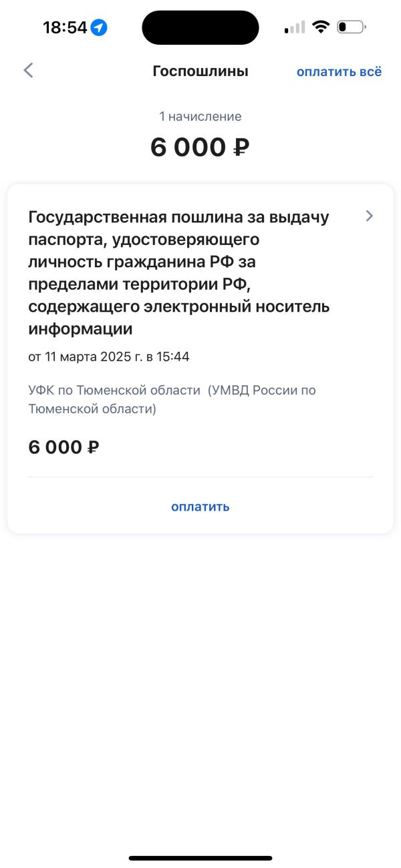Tap 'оплатить' button in the charge card
The height and width of the screenshot is (868, 401).
click(x=200, y=507)
